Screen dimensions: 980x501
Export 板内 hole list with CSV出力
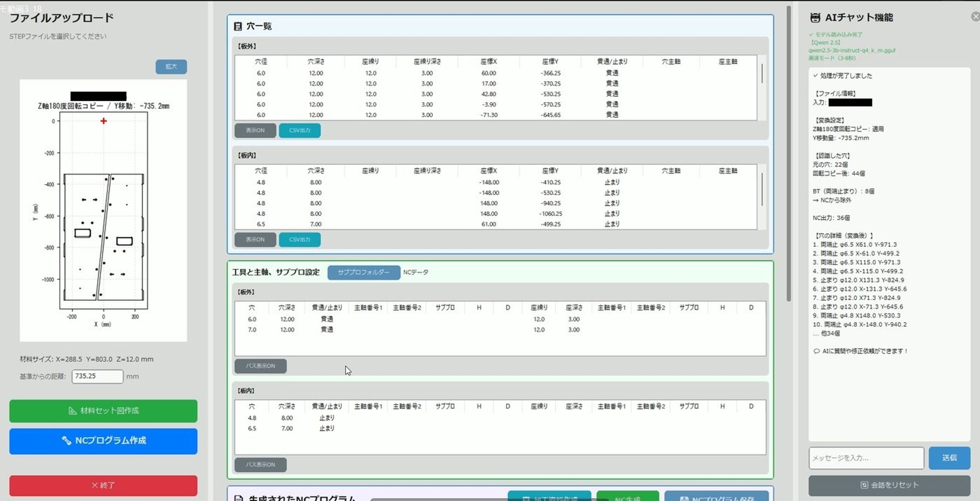click(x=300, y=239)
